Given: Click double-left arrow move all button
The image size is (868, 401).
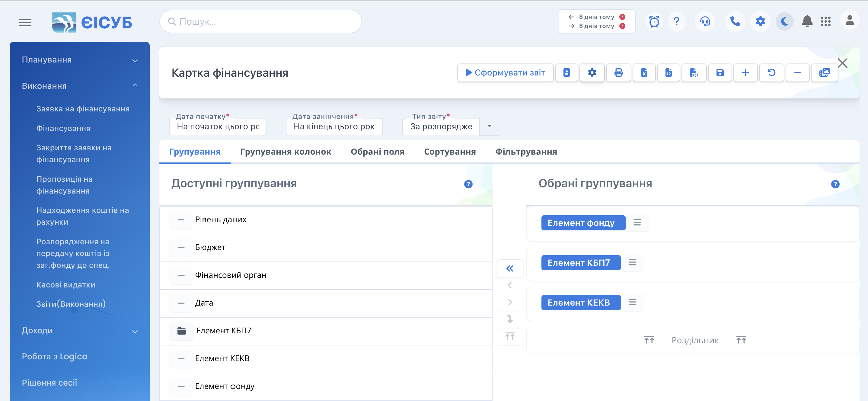Looking at the screenshot, I should [x=510, y=268].
